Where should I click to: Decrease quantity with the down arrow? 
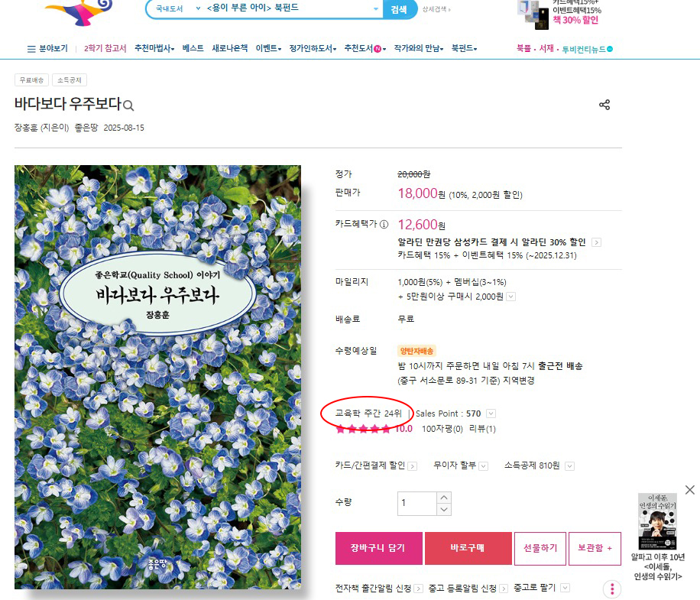tap(444, 509)
